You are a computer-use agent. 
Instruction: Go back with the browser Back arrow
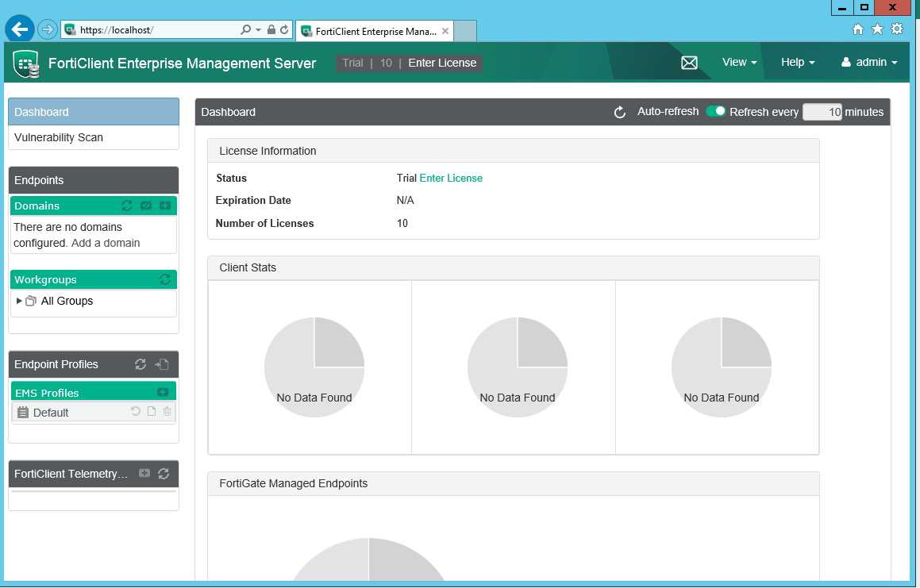click(19, 29)
